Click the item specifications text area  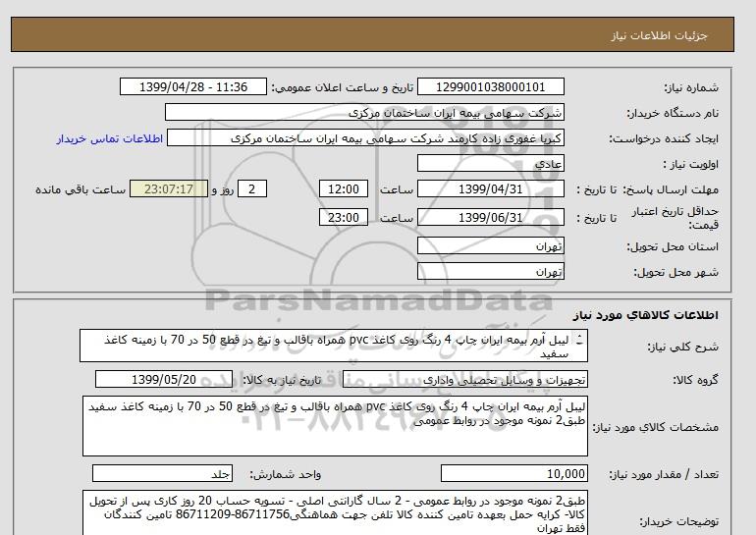[x=335, y=426]
